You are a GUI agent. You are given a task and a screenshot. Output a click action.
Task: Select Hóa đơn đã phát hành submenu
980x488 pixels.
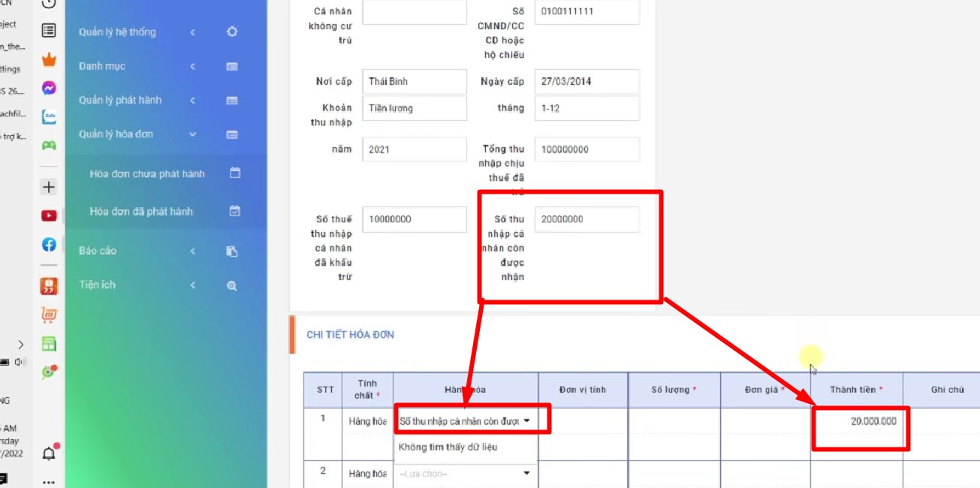[141, 212]
